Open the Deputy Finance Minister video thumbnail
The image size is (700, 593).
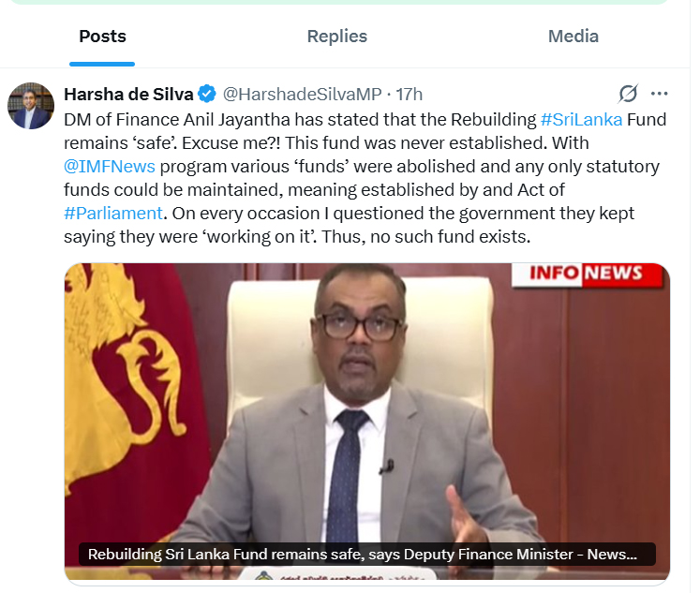click(x=367, y=423)
